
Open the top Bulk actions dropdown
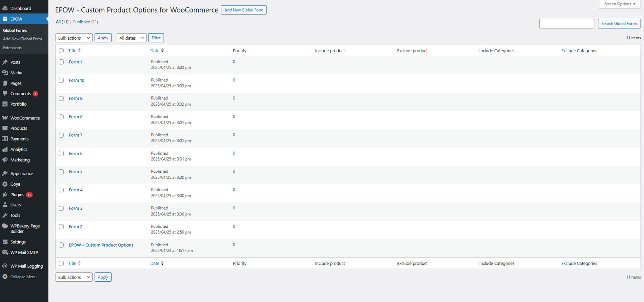(74, 38)
